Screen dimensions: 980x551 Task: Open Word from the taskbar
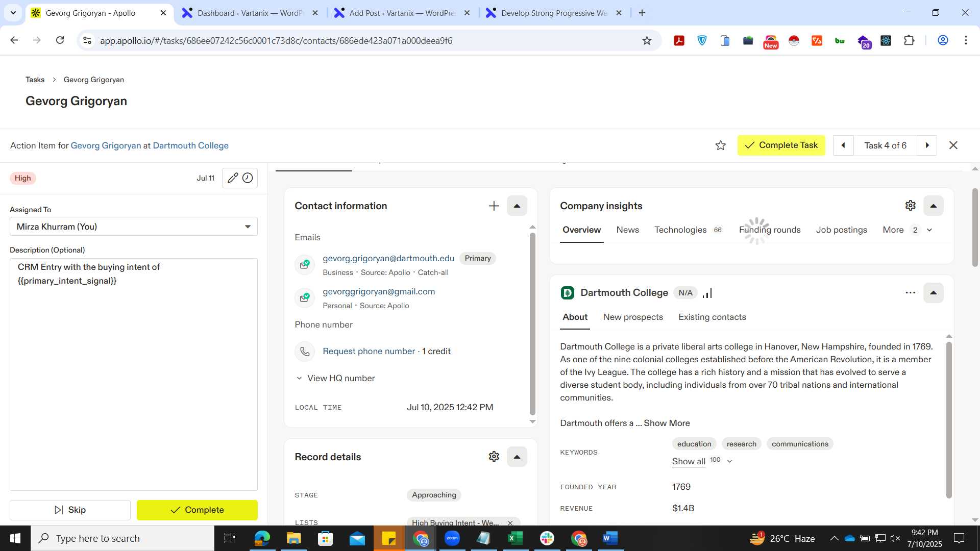point(610,538)
